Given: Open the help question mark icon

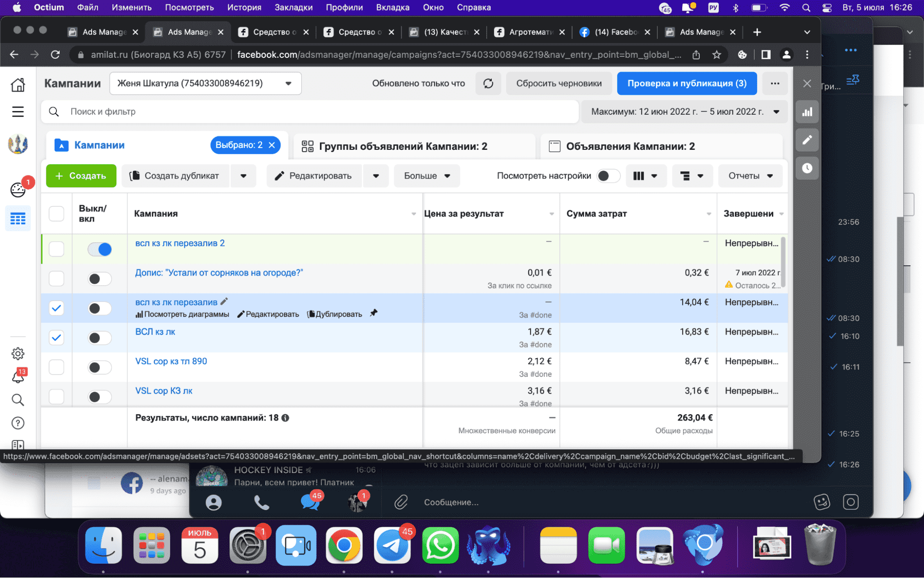Looking at the screenshot, I should point(18,423).
